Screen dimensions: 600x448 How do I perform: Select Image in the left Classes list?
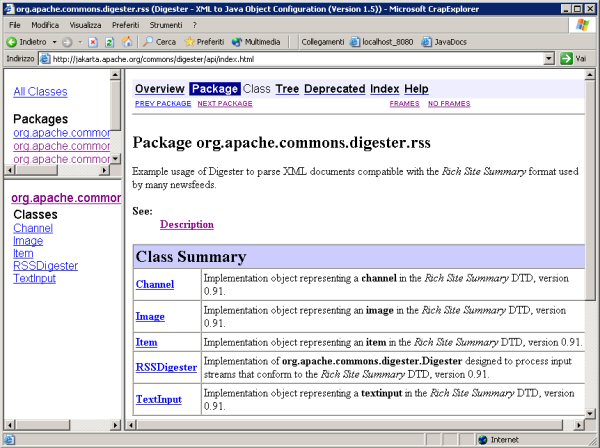click(28, 241)
